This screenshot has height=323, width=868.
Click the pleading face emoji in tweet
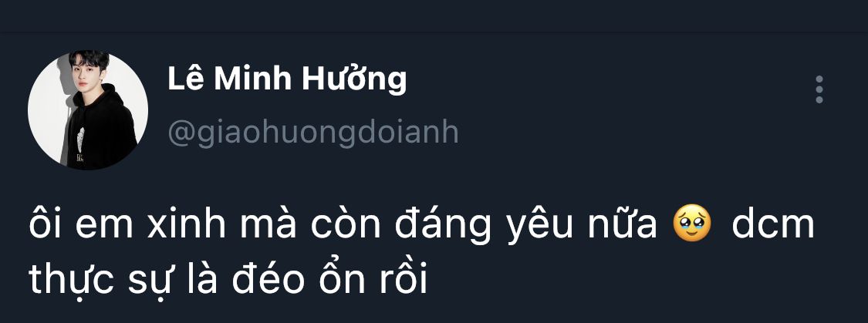point(691,225)
